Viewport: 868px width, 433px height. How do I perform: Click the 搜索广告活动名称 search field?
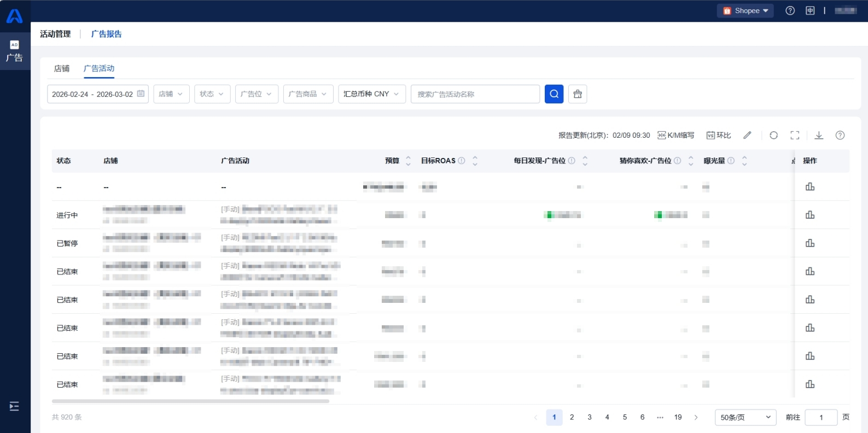[x=475, y=94]
